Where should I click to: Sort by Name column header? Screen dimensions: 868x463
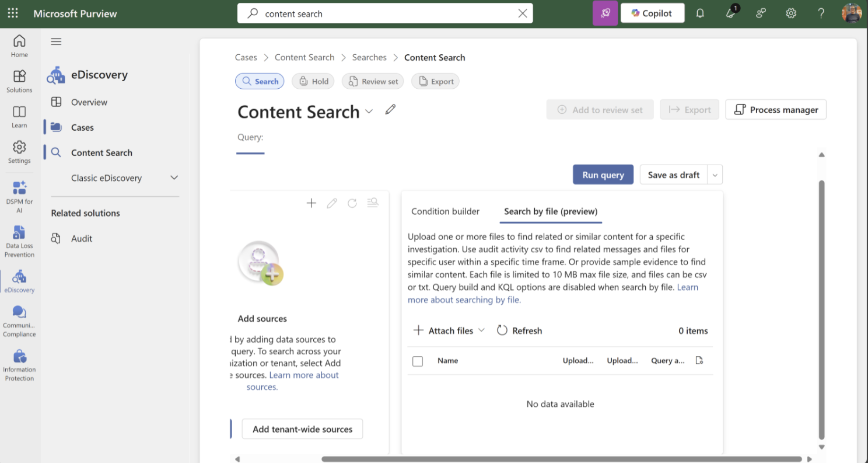[447, 360]
